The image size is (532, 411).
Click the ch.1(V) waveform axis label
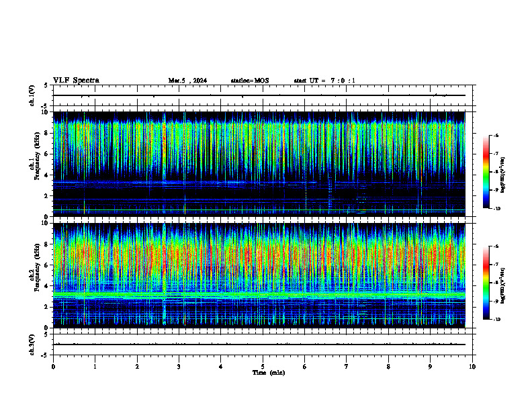[32, 95]
